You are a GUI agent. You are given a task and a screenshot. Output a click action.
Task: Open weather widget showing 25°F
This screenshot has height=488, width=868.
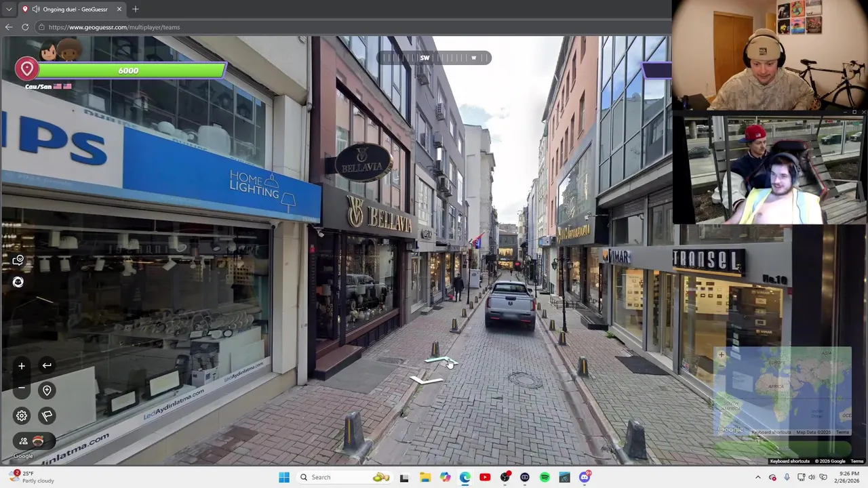tap(31, 477)
